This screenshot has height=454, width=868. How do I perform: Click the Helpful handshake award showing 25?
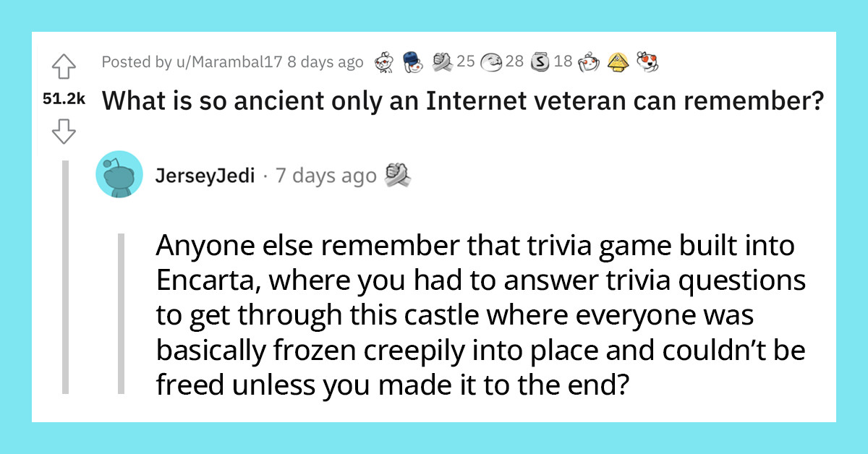coord(443,61)
